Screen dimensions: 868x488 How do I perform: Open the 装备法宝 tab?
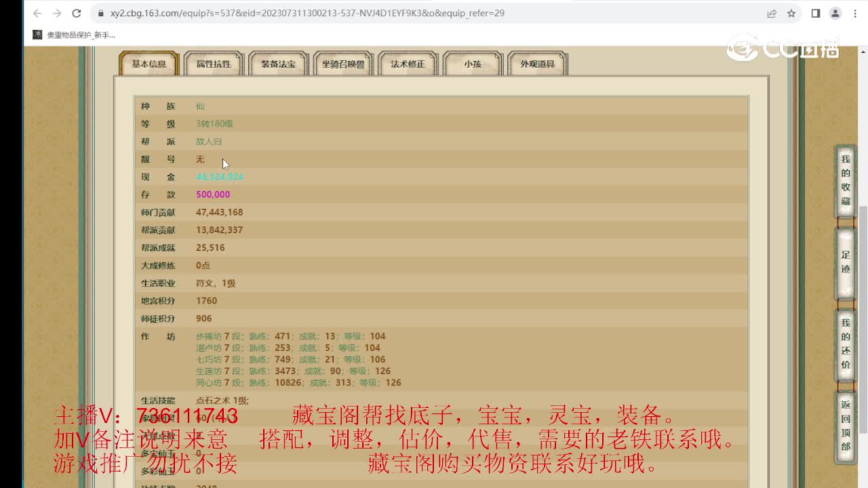point(278,63)
